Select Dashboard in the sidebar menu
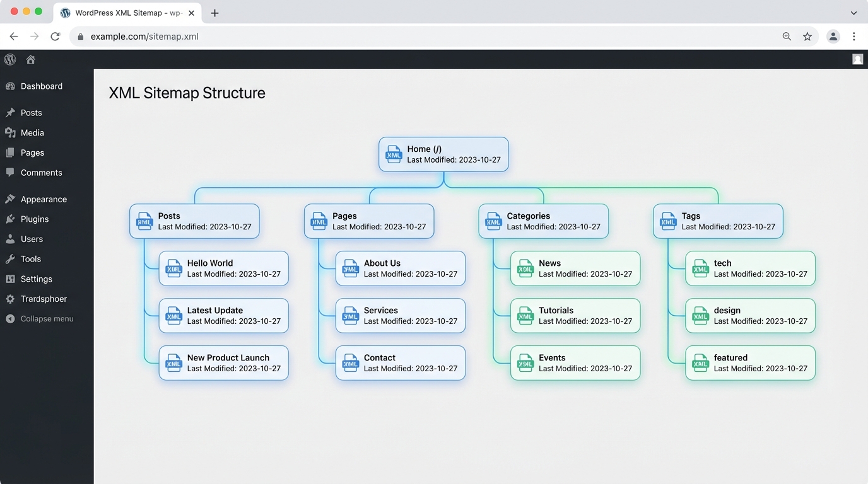 (42, 86)
